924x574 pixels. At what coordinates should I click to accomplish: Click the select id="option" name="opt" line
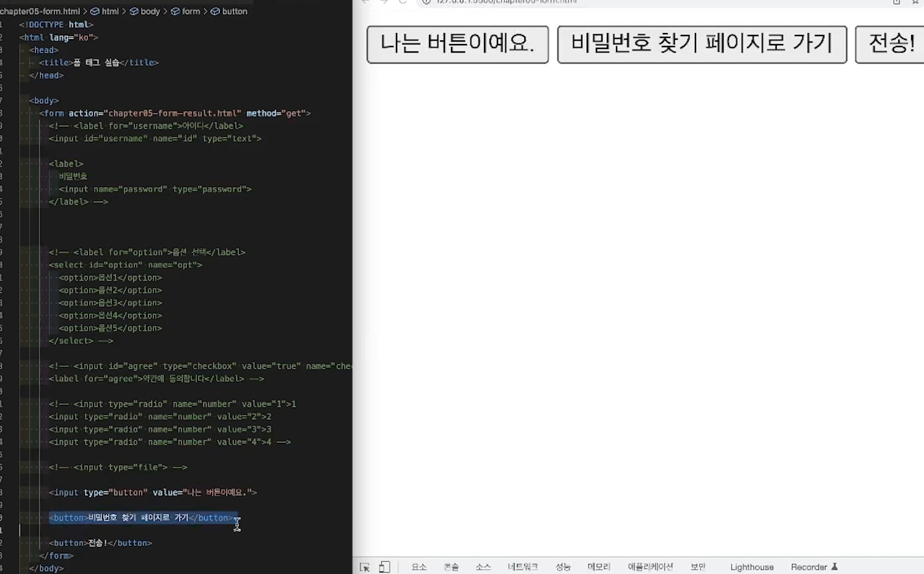click(125, 265)
